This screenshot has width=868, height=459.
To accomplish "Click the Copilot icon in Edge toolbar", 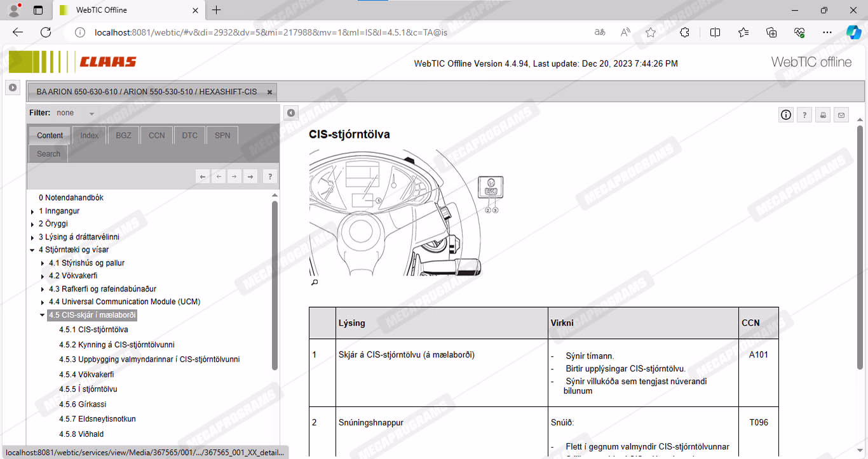I will (x=853, y=32).
